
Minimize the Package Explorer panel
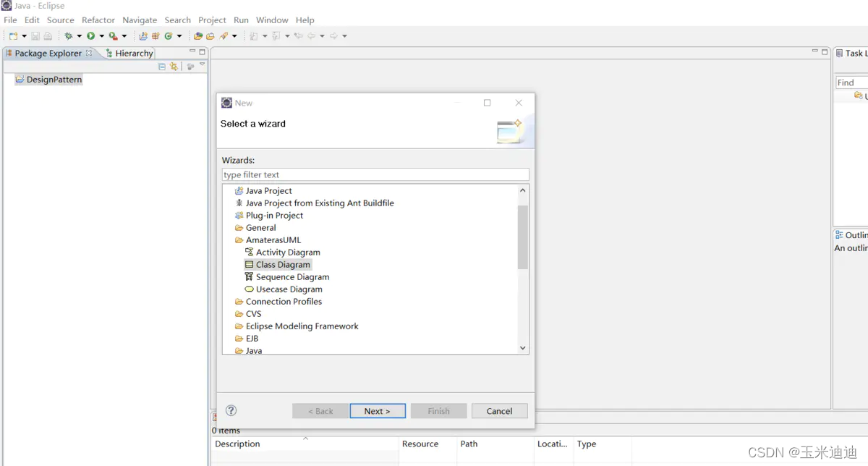[x=192, y=51]
